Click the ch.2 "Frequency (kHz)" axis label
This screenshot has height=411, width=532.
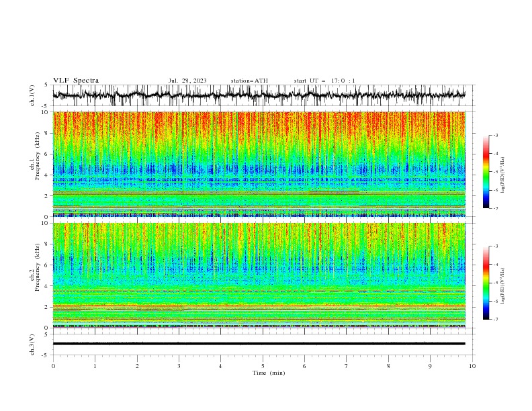[x=37, y=267]
